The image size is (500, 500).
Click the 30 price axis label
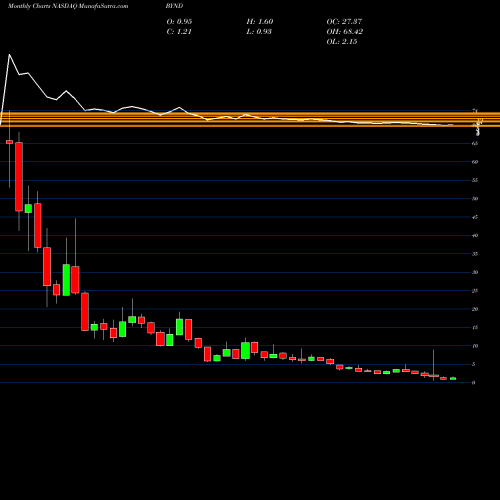pyautogui.click(x=475, y=272)
